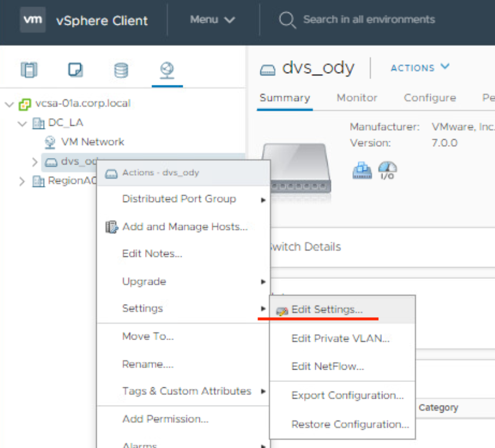Open the Networking view icon
495x448 pixels.
[x=167, y=70]
